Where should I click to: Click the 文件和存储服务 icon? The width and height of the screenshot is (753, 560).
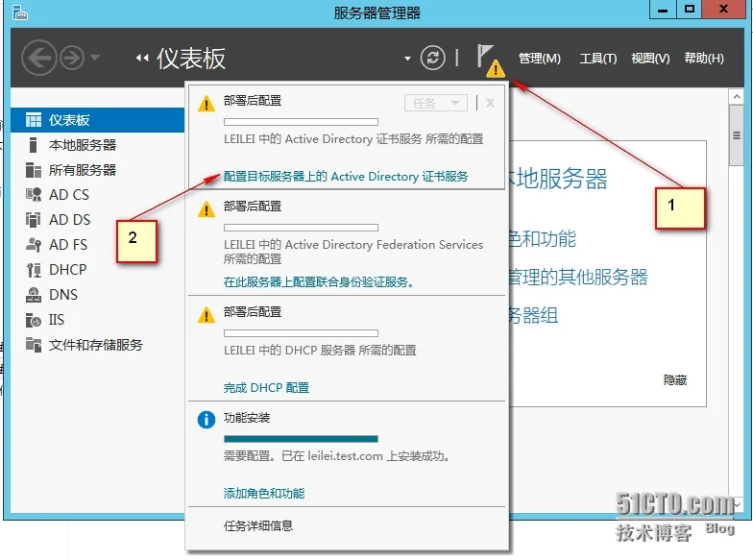click(33, 344)
